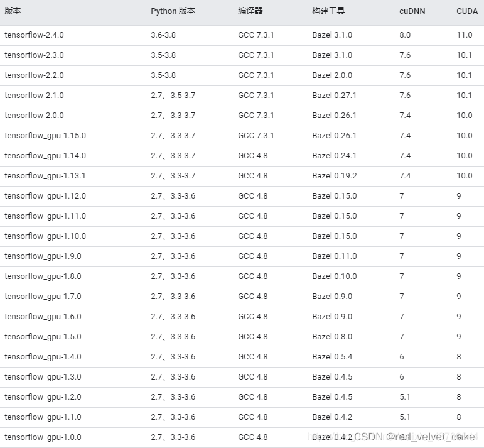Click cuDNN 5.1 in tensorflow_gpu-1.2.0 row
484x448 pixels.
tap(405, 396)
